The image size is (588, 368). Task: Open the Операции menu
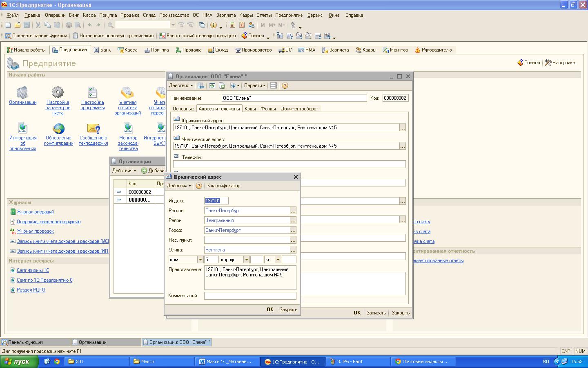[x=55, y=15]
